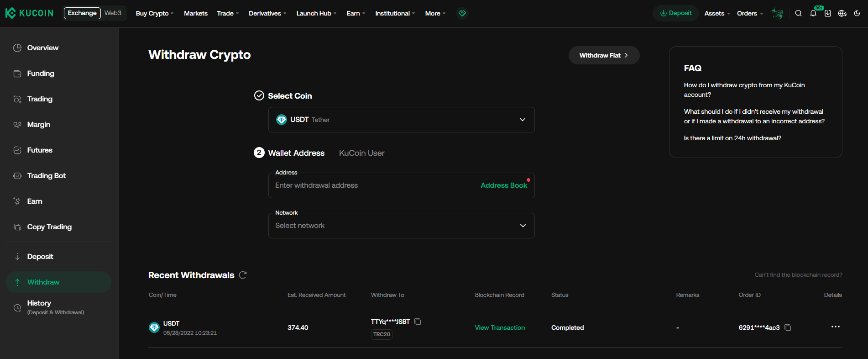Expand Launch Hub menu
The image size is (868, 359).
(316, 13)
